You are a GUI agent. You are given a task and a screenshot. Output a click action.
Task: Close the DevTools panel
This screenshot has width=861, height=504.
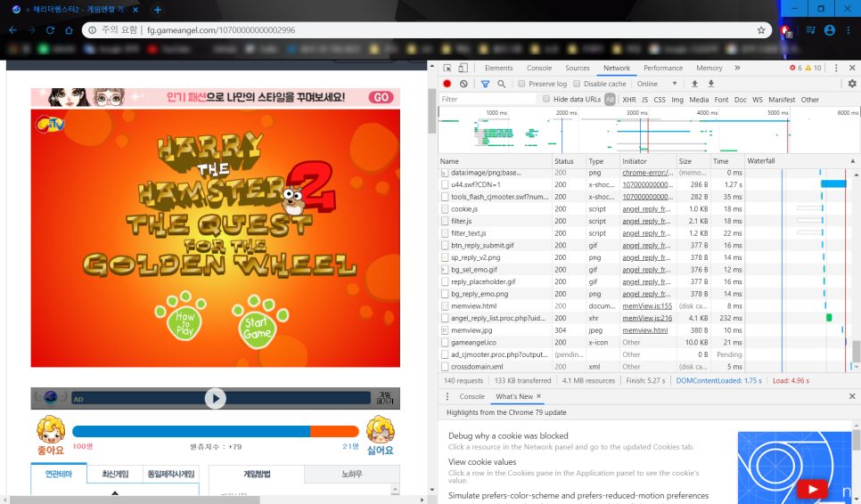pos(852,68)
